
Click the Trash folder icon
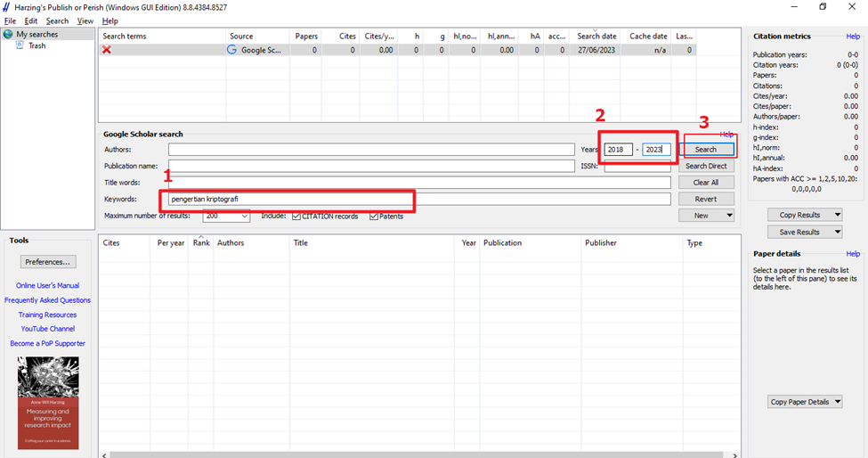click(20, 45)
